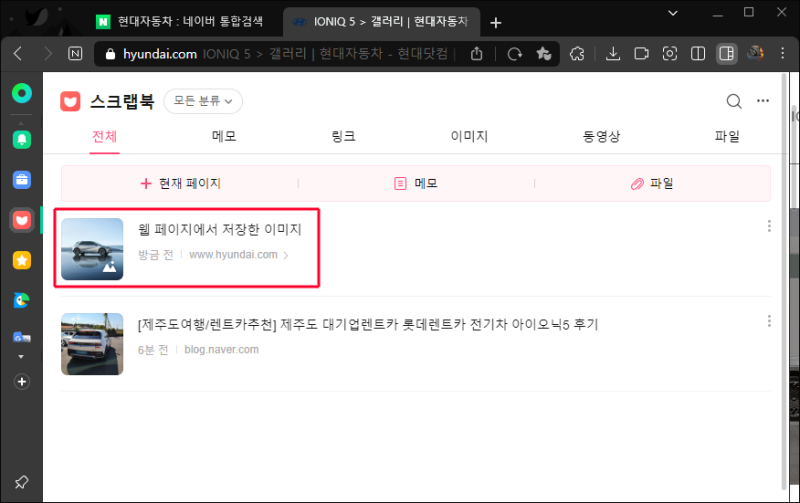Open a new tab with plus button
Image resolution: width=800 pixels, height=503 pixels.
point(495,22)
